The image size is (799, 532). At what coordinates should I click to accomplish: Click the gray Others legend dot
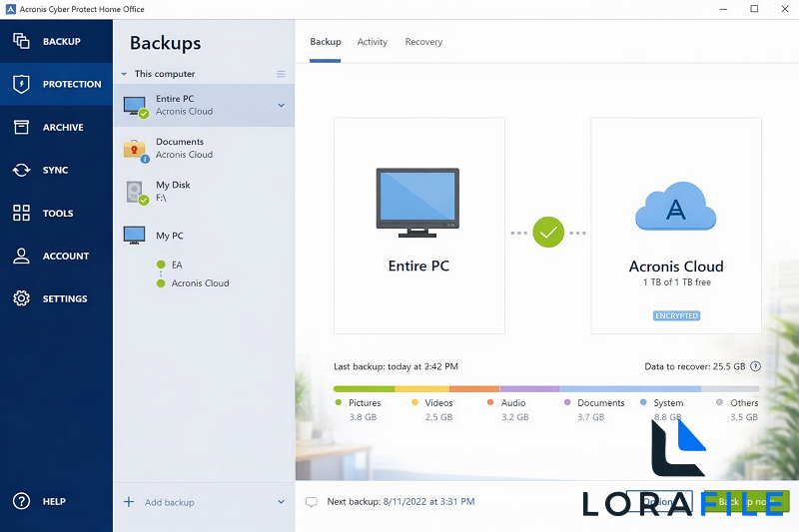tap(719, 402)
